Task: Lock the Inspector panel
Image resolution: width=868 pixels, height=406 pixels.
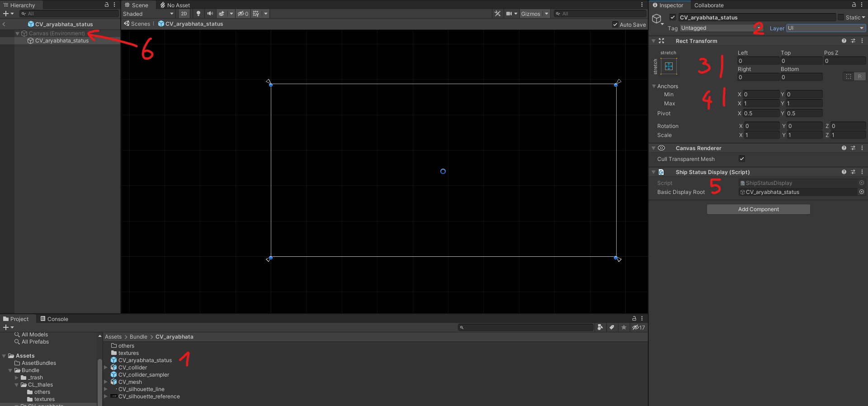Action: pyautogui.click(x=854, y=5)
